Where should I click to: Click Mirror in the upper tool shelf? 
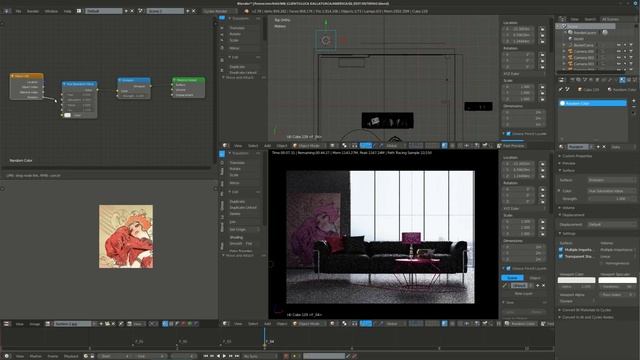243,48
